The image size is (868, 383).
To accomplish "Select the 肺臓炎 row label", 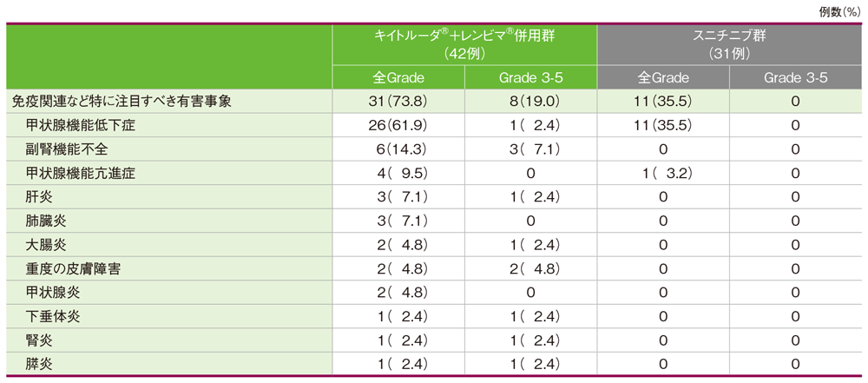I will [x=46, y=221].
